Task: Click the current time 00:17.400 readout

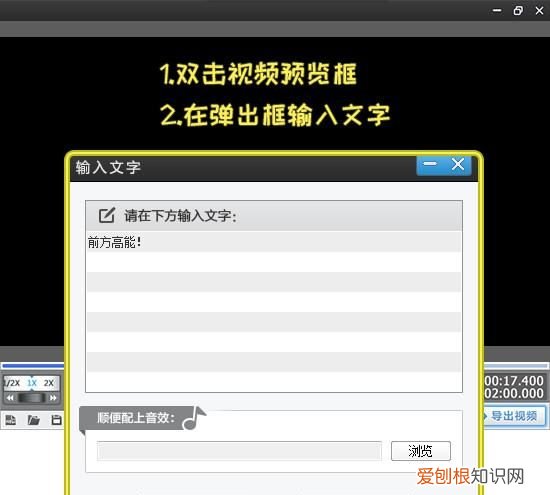Action: point(514,381)
